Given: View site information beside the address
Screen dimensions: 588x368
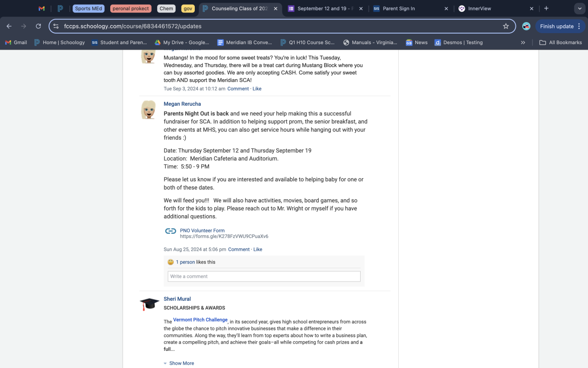Looking at the screenshot, I should (56, 26).
